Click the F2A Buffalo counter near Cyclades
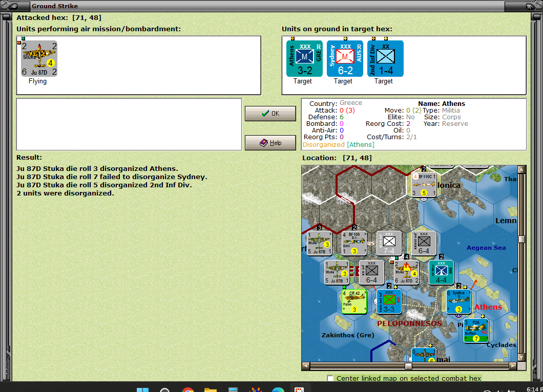Screen dimensions: 543x392 coord(476,330)
